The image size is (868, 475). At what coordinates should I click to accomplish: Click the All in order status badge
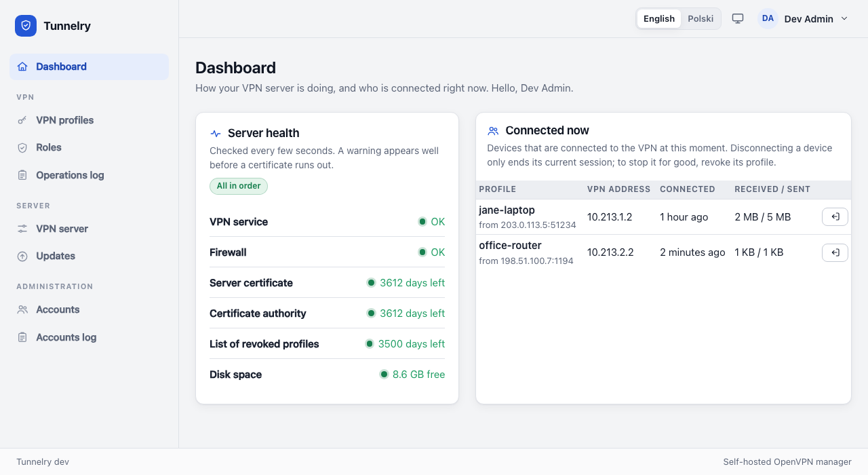(x=239, y=186)
